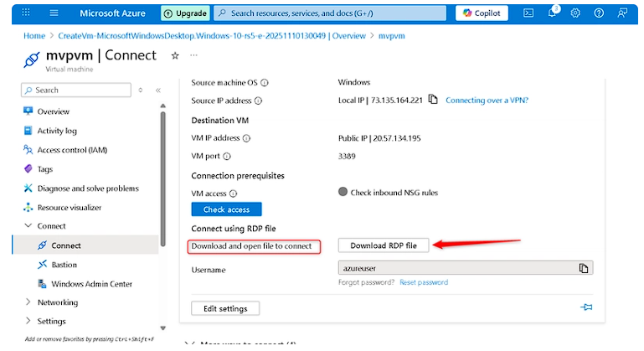Image resolution: width=644 pixels, height=351 pixels.
Task: Click the Check access button
Action: point(226,209)
